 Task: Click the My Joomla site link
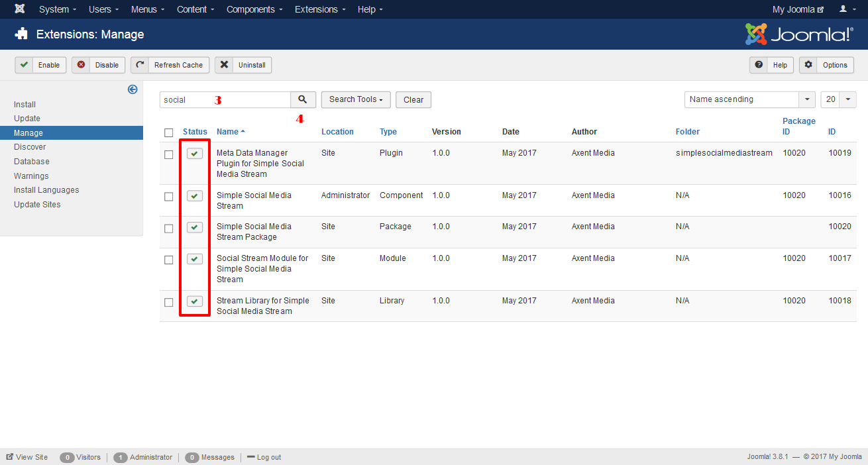click(x=798, y=9)
